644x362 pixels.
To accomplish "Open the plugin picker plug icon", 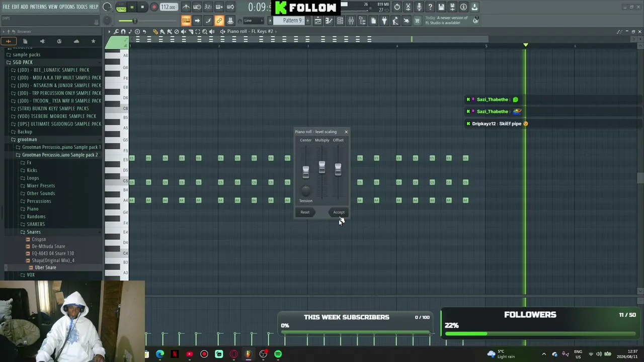I will tap(384, 21).
